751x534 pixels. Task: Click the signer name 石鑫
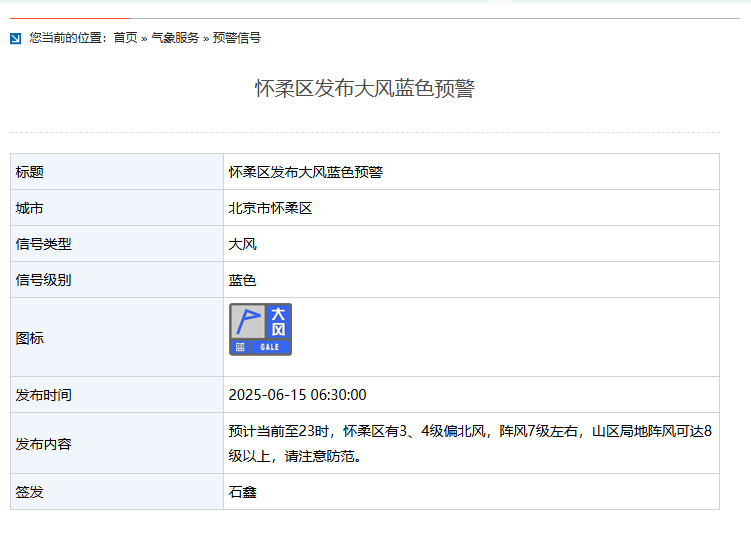coord(242,492)
